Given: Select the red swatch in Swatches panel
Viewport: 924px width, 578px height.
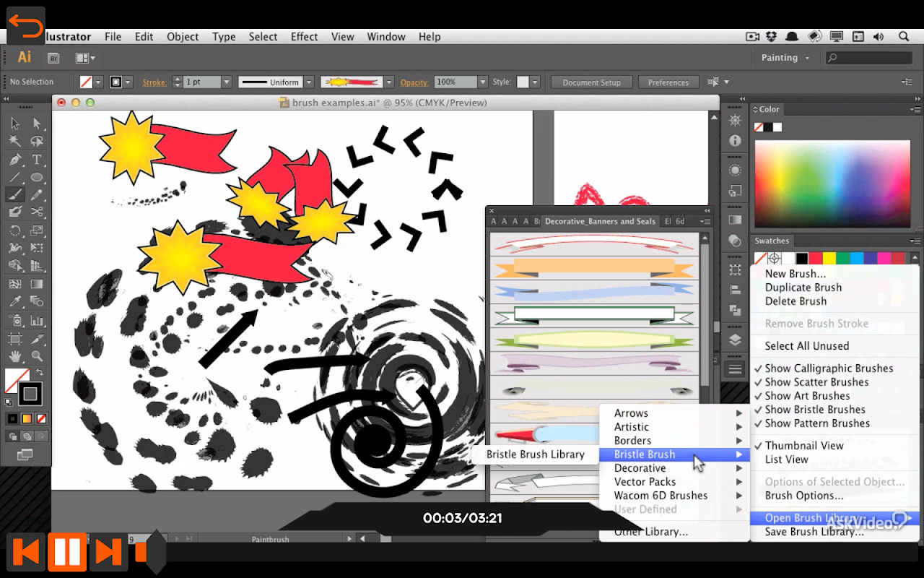Looking at the screenshot, I should coord(815,258).
